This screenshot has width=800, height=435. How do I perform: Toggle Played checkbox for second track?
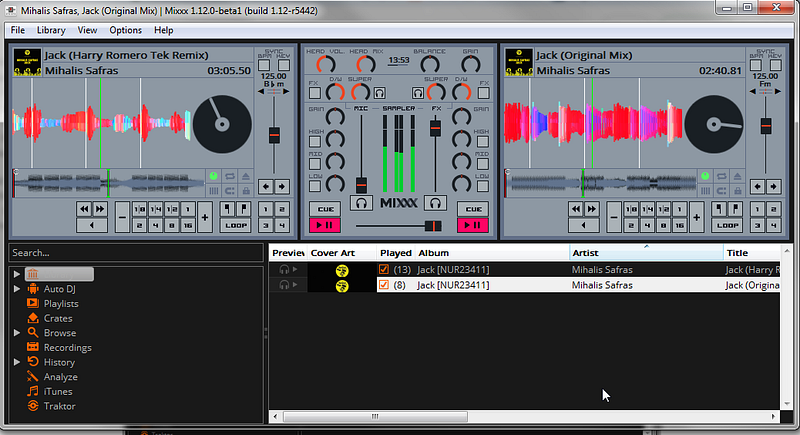coord(384,285)
